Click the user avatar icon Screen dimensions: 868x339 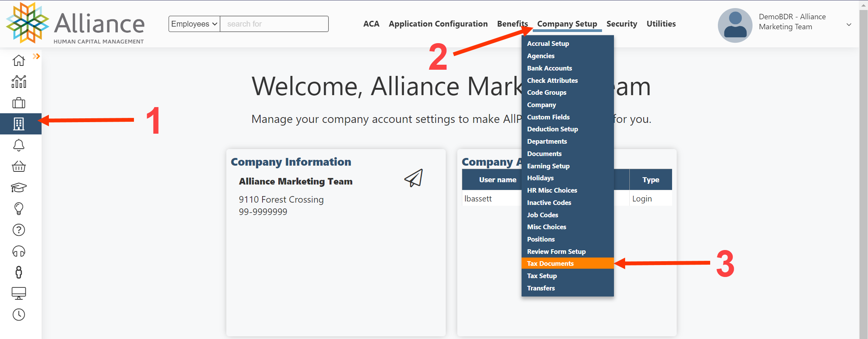(x=735, y=25)
